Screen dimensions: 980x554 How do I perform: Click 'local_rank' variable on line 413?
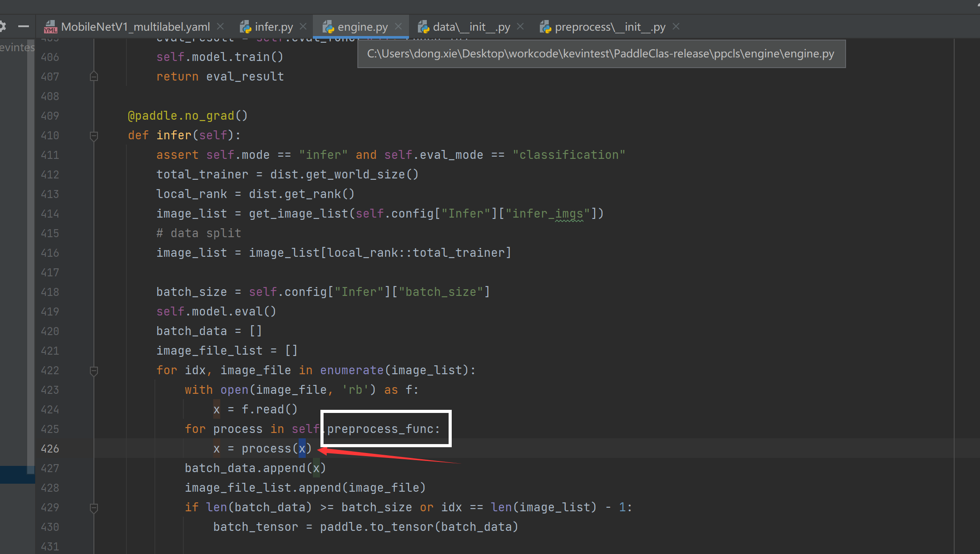(192, 194)
